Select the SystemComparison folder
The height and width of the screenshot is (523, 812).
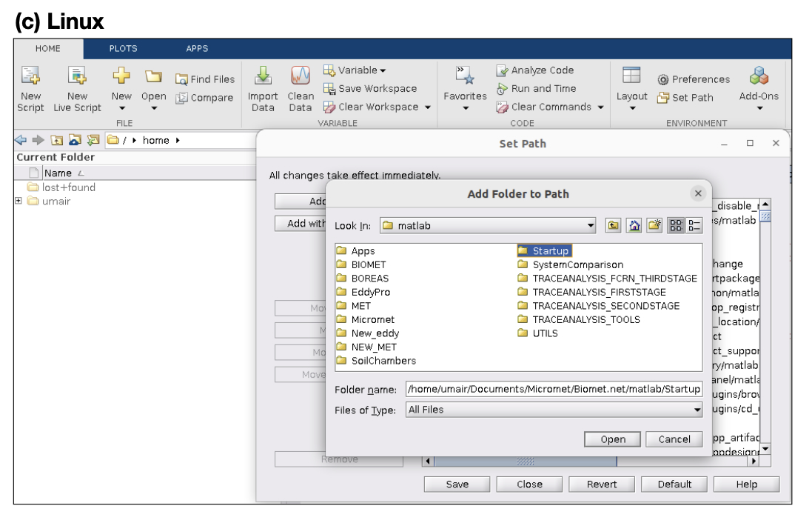[571, 264]
